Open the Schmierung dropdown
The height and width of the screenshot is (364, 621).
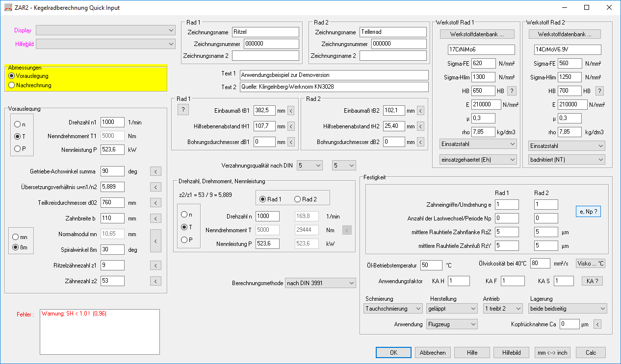[x=393, y=309]
